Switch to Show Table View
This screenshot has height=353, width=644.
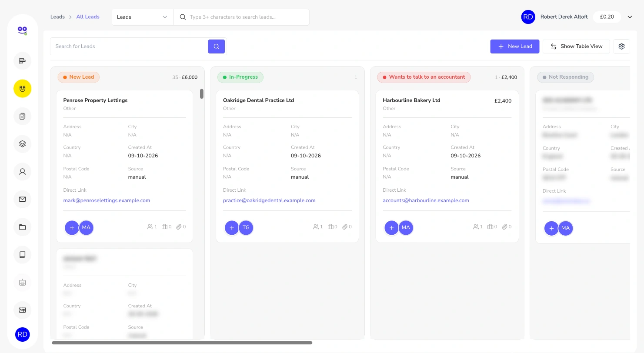pos(576,47)
